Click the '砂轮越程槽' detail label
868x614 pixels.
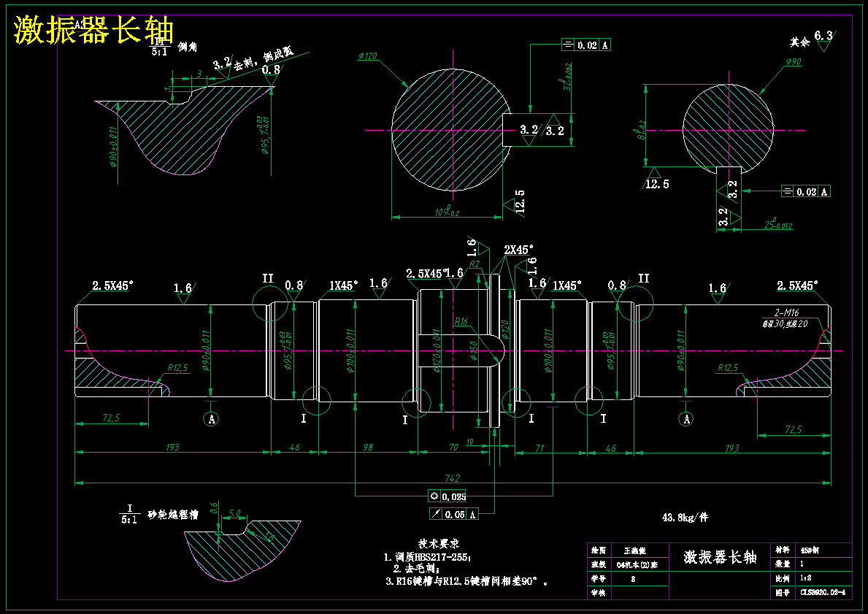point(173,515)
